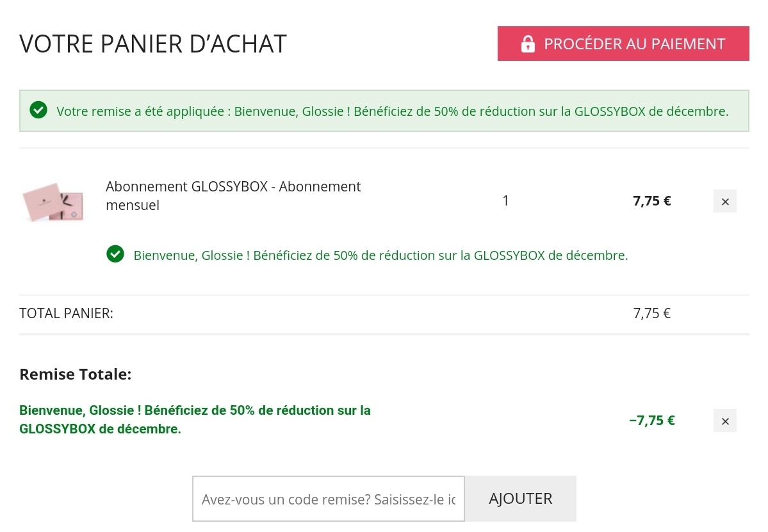This screenshot has height=532, width=768.
Task: Focus the discount code input field
Action: click(x=328, y=499)
